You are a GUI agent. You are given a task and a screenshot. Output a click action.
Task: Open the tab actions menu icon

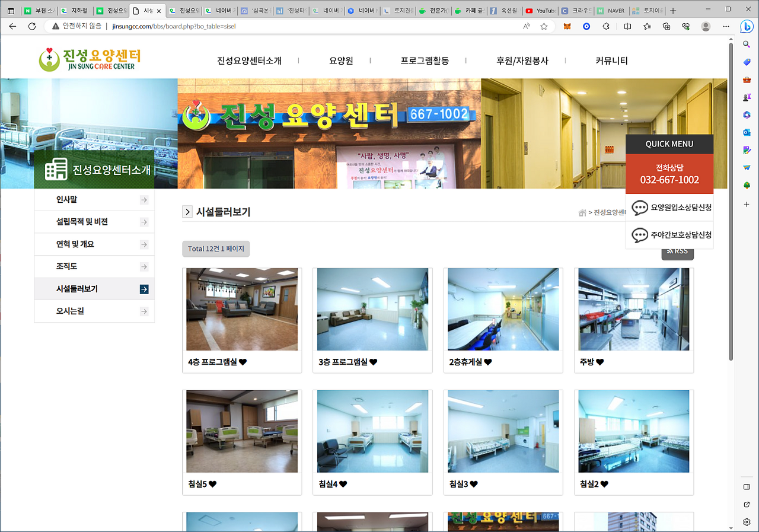pos(10,11)
